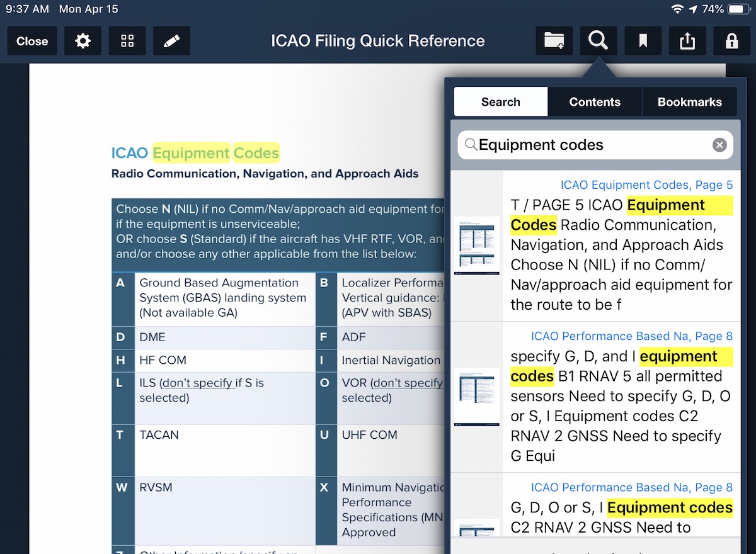Tap highlighted 'Equipment' word in document heading
This screenshot has height=554, width=756.
pyautogui.click(x=191, y=153)
